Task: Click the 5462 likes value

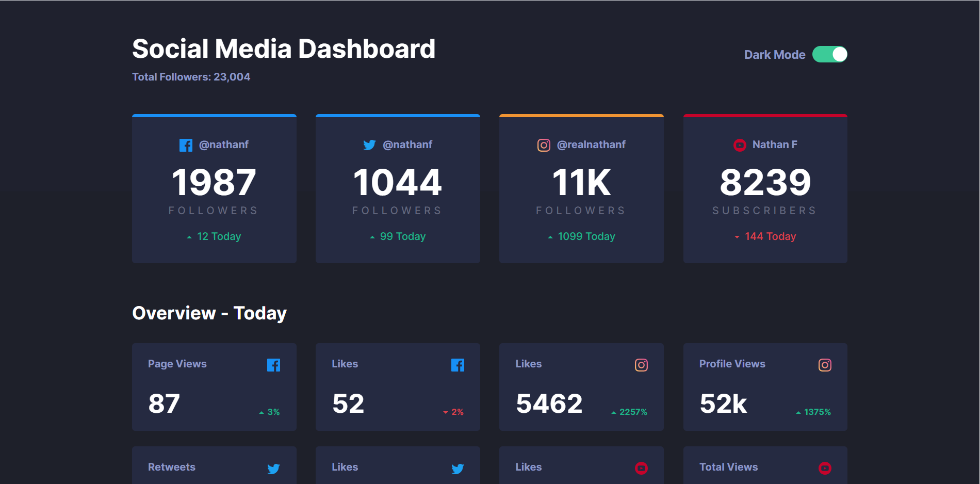Action: coord(549,404)
